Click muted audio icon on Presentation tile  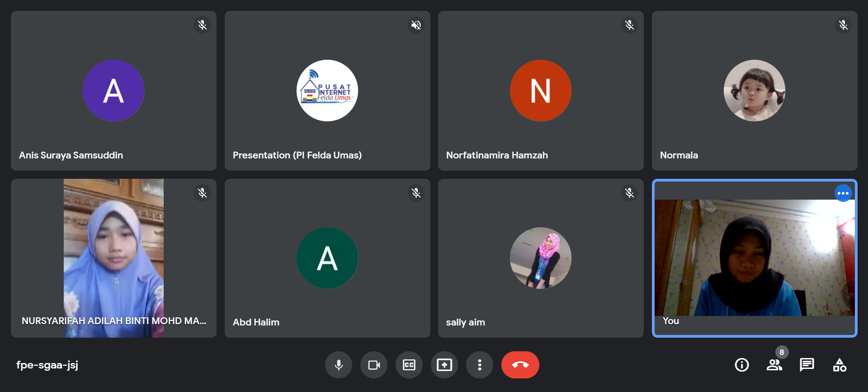416,25
